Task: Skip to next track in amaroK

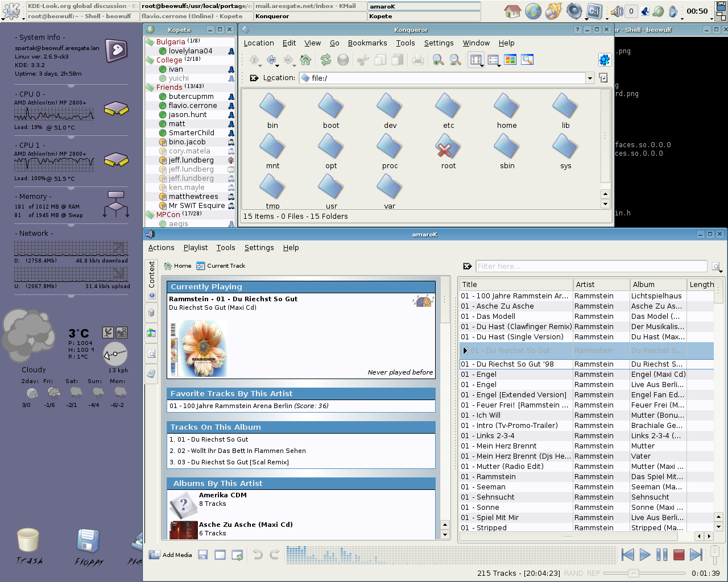Action: click(696, 555)
